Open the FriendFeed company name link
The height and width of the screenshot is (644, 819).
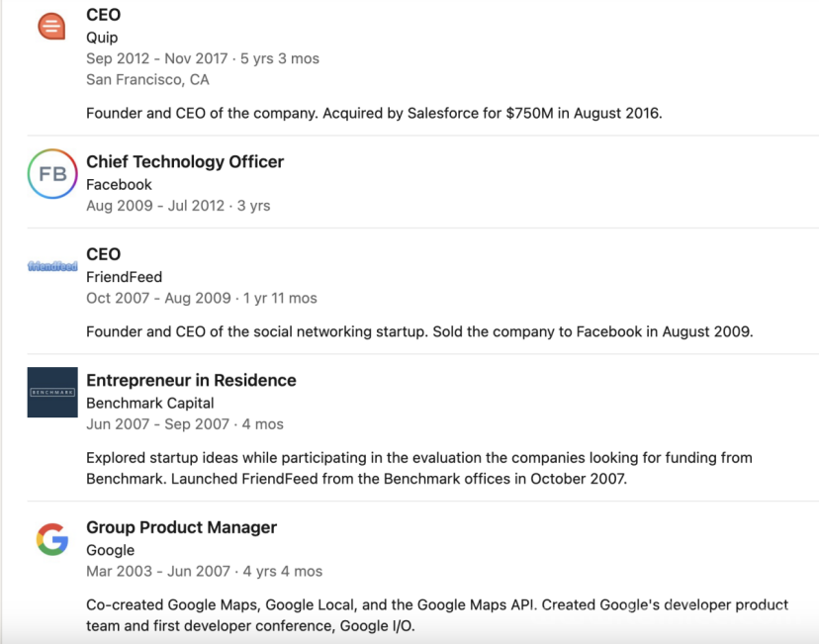(125, 277)
